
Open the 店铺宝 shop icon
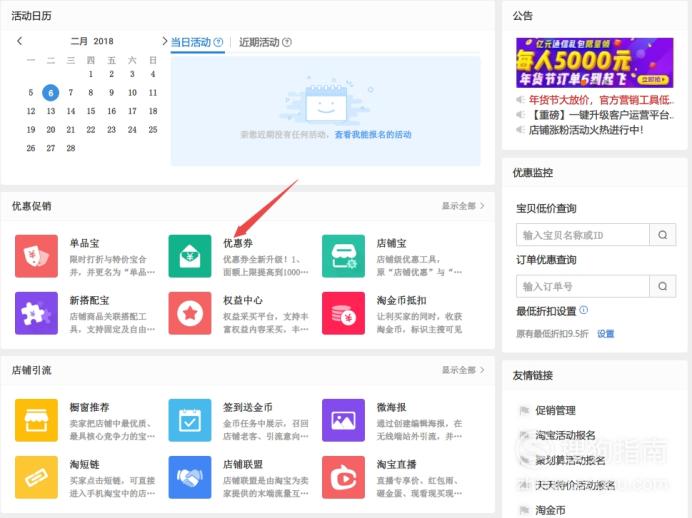(x=343, y=256)
